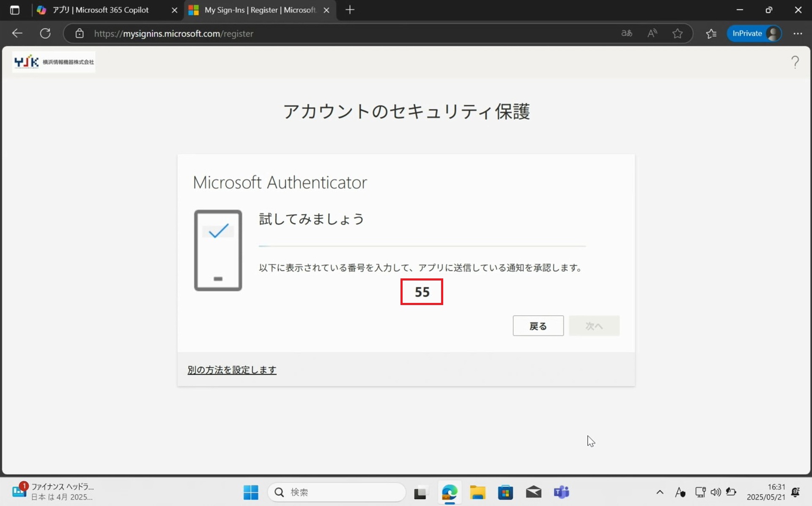
Task: Open the Favorites list icon
Action: pos(711,33)
